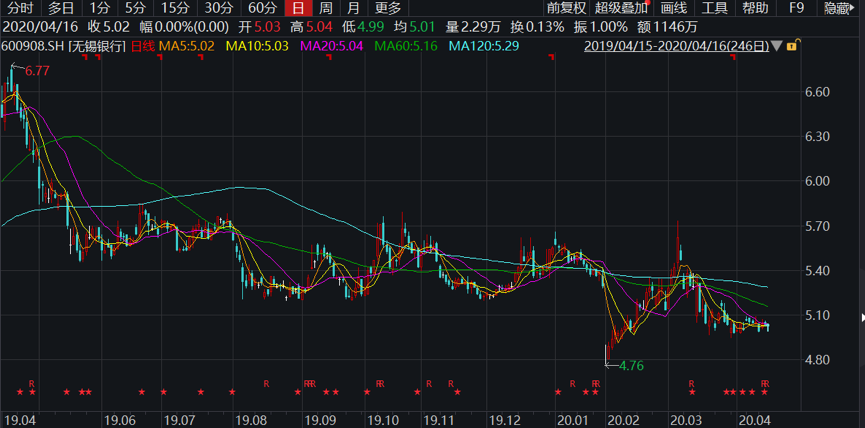This screenshot has height=428, width=865.
Task: Select the 周 weekly period tab
Action: point(326,8)
